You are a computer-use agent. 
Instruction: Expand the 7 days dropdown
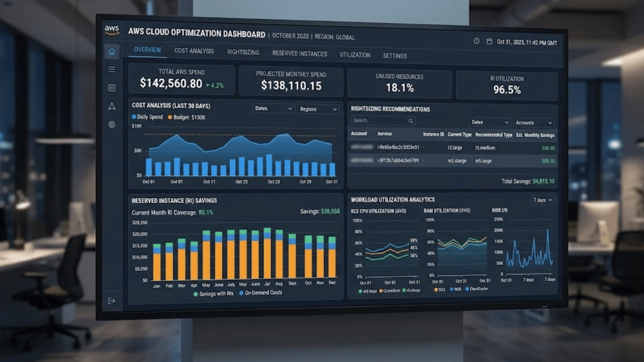pyautogui.click(x=542, y=200)
